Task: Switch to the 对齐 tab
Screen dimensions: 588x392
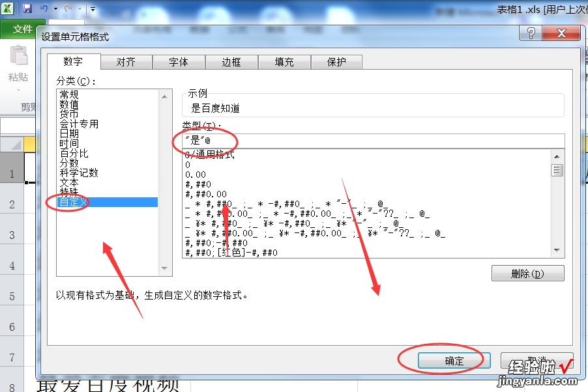Action: point(126,63)
